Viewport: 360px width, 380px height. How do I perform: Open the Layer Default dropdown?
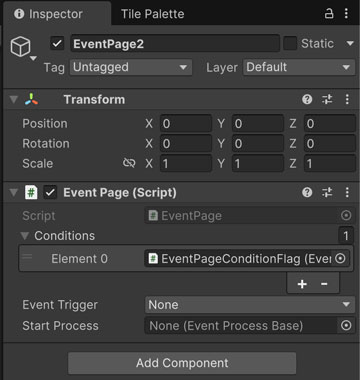299,67
